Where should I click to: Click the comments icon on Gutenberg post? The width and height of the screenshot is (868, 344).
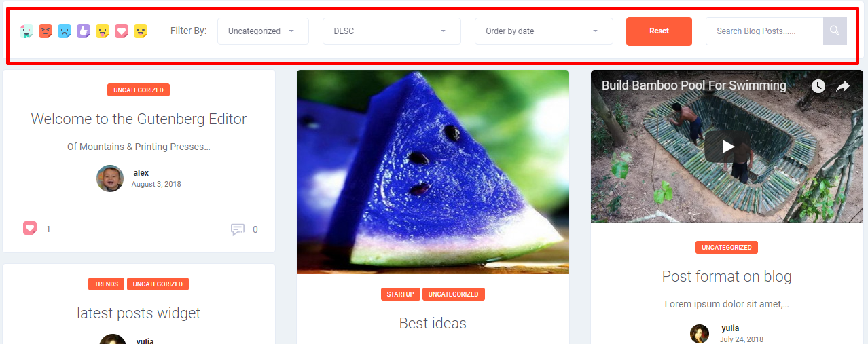[x=237, y=229]
